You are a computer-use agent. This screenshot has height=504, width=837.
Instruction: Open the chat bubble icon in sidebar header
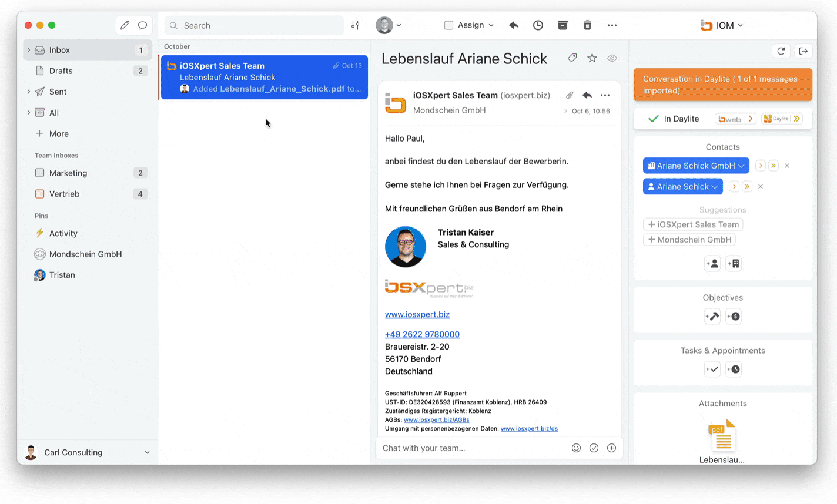tap(142, 25)
